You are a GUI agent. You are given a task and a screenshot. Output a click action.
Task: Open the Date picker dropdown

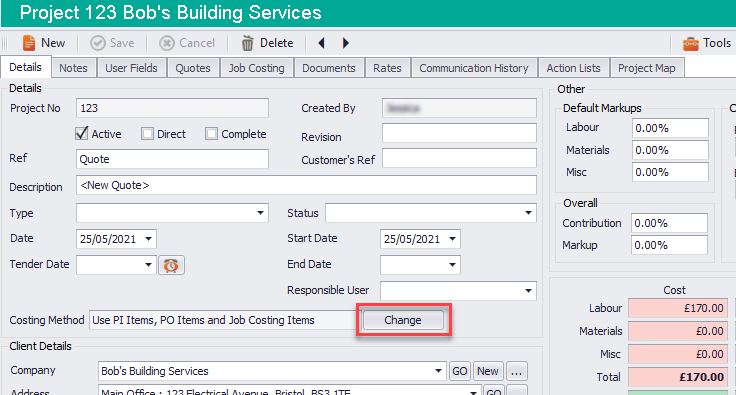(148, 239)
